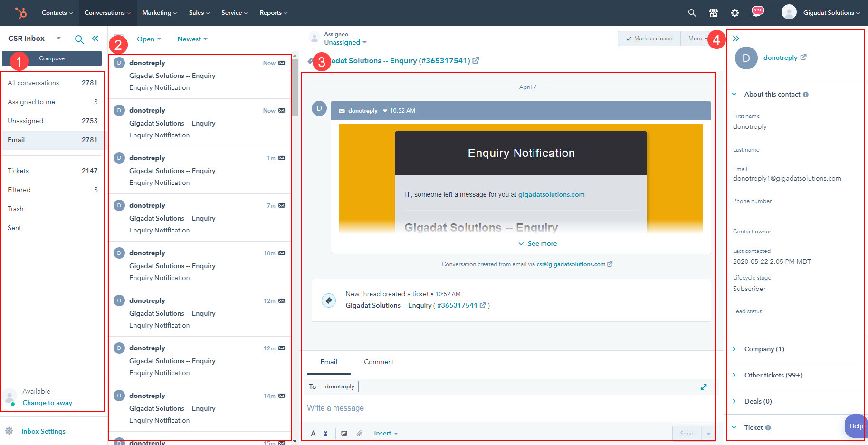
Task: Open ticket link #365317541 in thread card
Action: click(457, 305)
